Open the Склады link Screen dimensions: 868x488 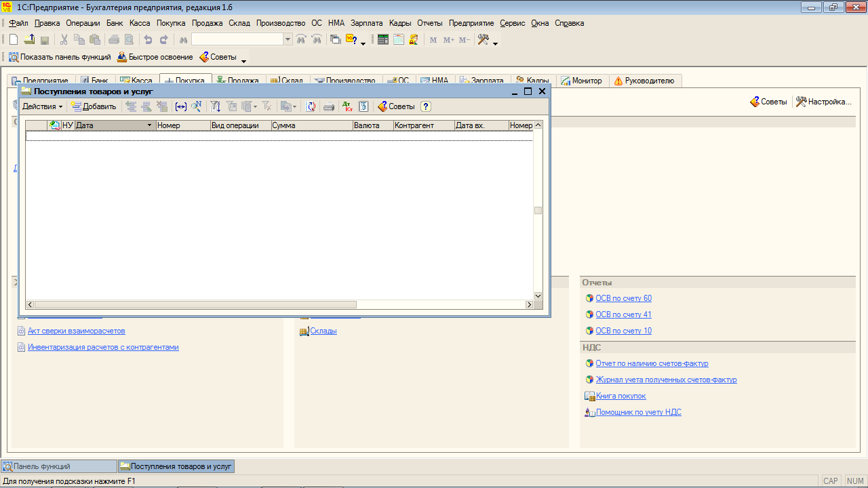pos(323,331)
